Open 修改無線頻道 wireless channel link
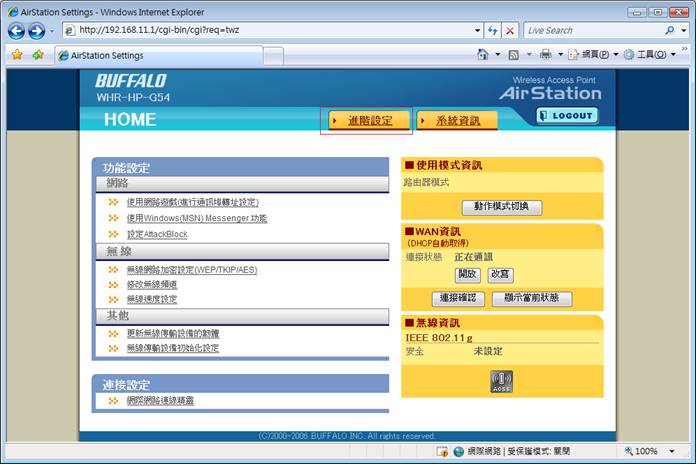 pyautogui.click(x=152, y=285)
